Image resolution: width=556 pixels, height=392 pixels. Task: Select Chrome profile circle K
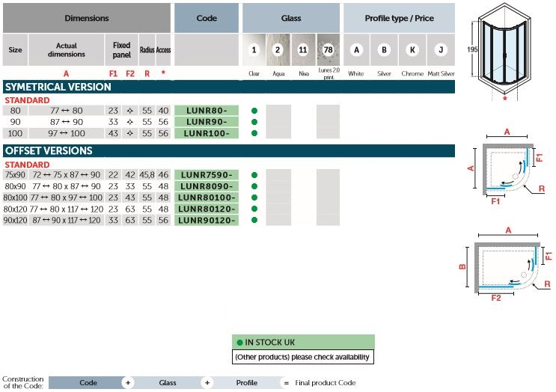[412, 50]
